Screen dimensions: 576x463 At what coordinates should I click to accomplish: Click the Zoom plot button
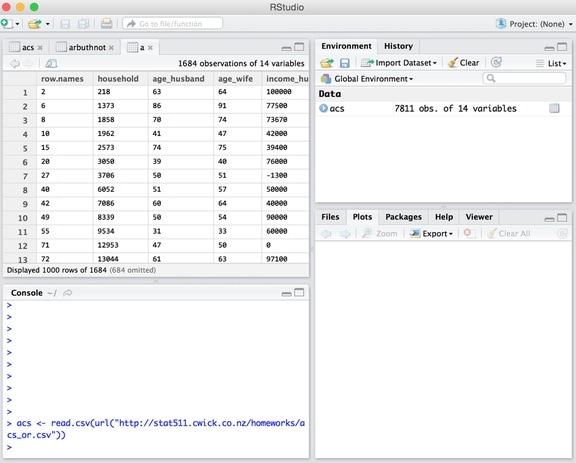379,234
